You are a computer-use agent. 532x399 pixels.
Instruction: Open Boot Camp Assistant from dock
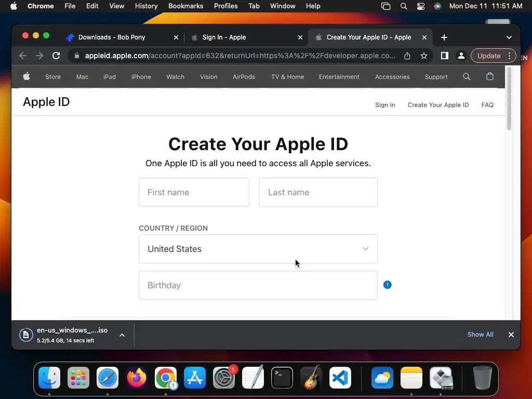pos(441,378)
